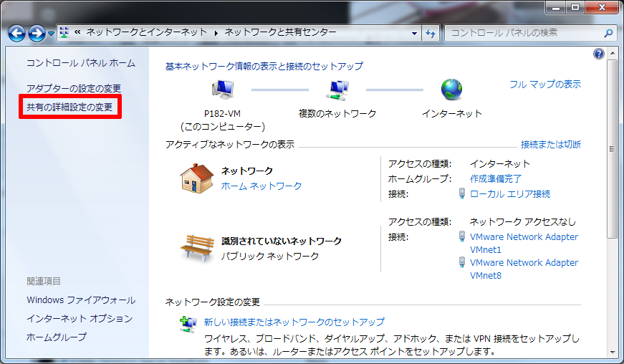Click the scroll up arrow of scrollbar

coord(612,53)
